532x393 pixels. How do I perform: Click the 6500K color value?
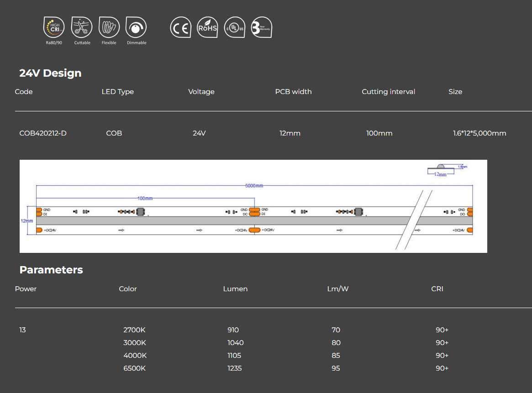click(134, 368)
